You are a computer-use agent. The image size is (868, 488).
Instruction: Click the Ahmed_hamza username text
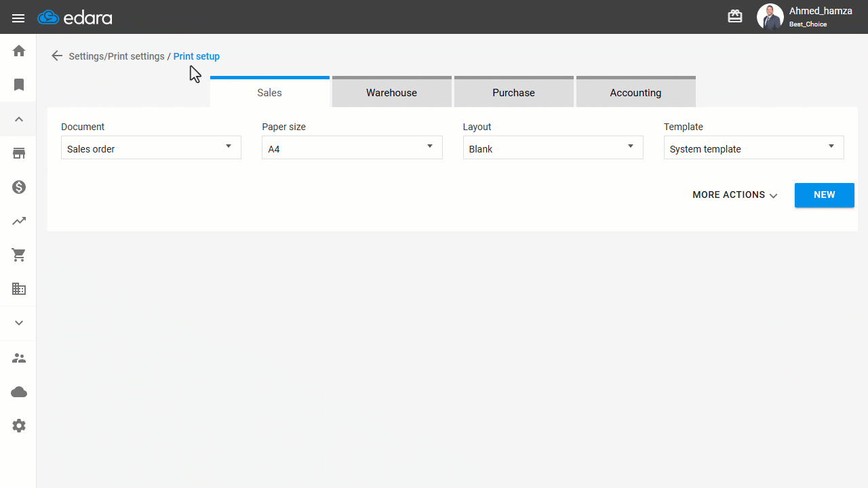821,11
